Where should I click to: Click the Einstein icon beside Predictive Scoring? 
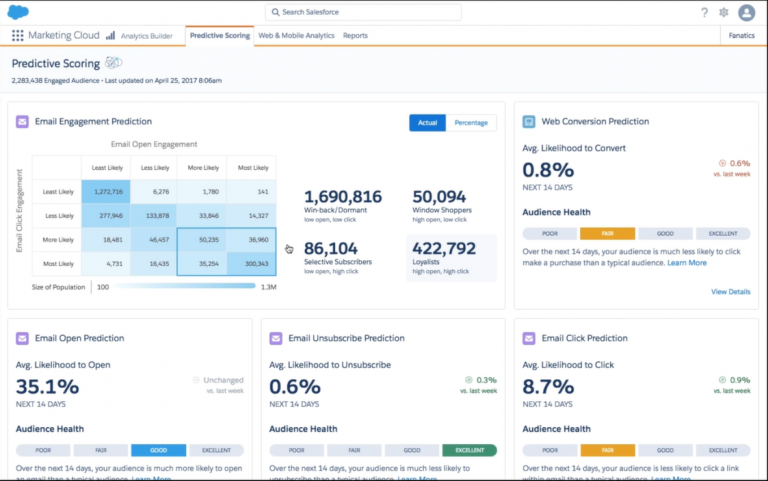114,63
